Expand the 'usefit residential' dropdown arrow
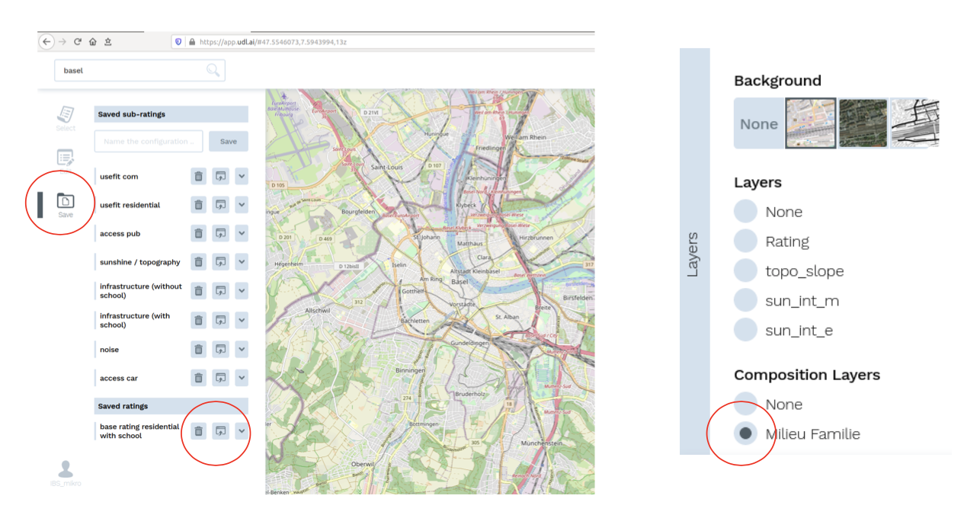980x518 pixels. tap(242, 205)
